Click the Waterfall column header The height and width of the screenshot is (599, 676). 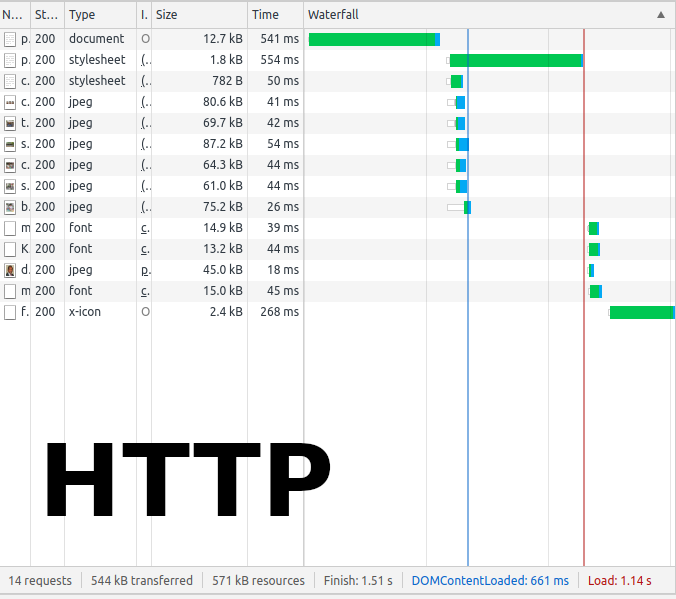[489, 15]
